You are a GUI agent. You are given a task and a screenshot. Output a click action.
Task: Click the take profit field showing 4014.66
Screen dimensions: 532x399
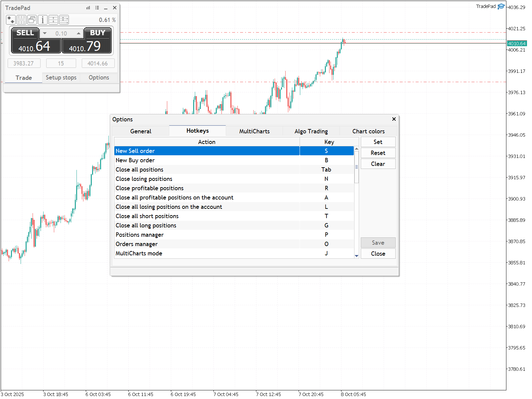click(98, 63)
